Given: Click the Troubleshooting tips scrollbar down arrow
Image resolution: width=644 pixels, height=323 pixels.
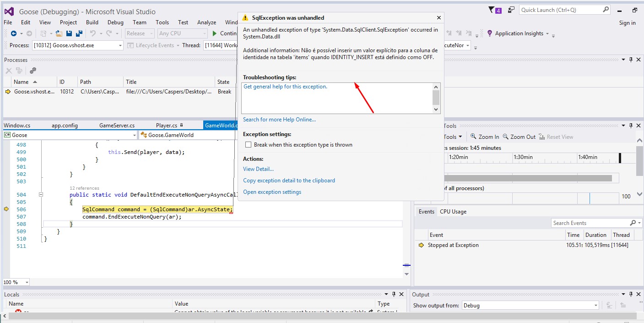Looking at the screenshot, I should tap(436, 109).
